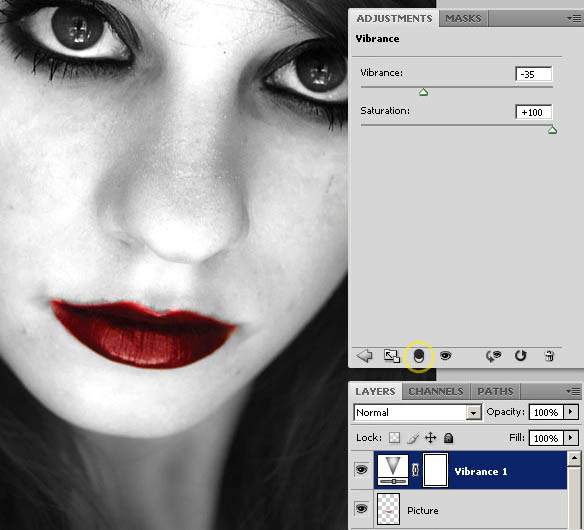The image size is (584, 530).
Task: Select Vibrance 1 adjustment thumbnail
Action: point(393,470)
